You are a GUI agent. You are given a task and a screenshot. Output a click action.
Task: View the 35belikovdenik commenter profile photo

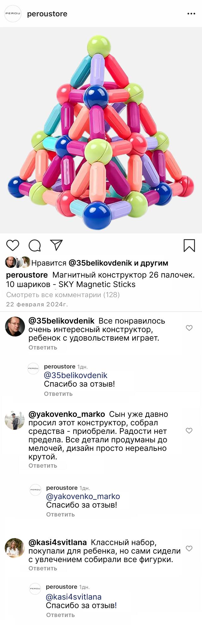(15, 327)
